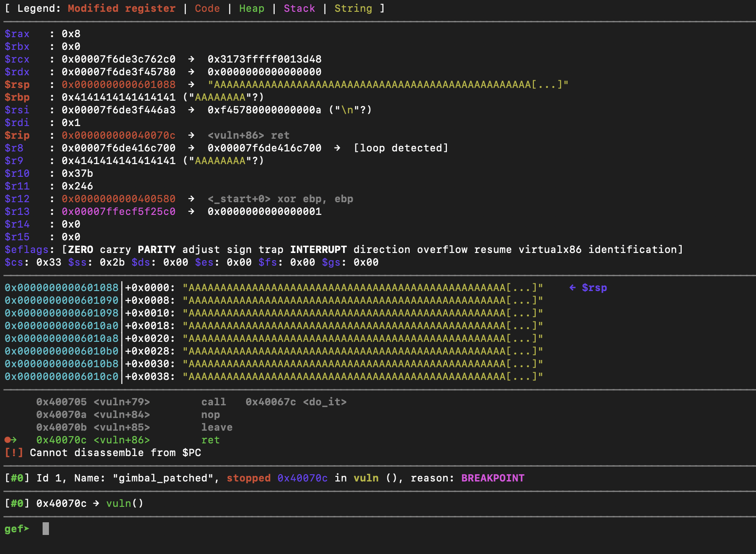Click the $cs segment register label
The height and width of the screenshot is (554, 756).
click(x=14, y=262)
